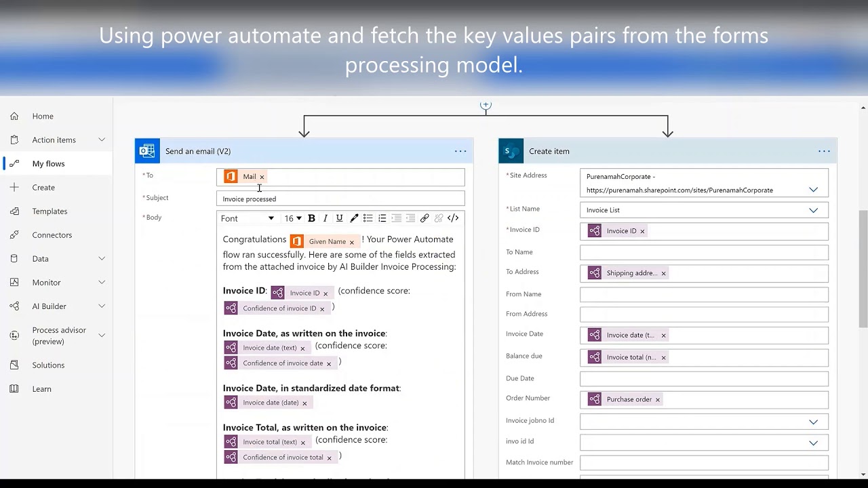Screen dimensions: 868x488
Task: Expand the Data menu chevron
Action: pos(102,258)
